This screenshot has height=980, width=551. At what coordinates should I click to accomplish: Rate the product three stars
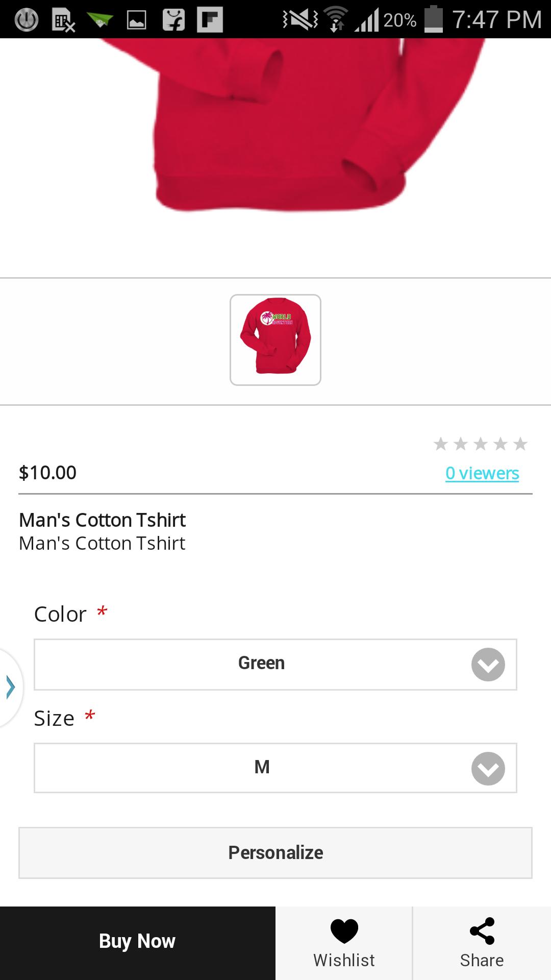481,444
